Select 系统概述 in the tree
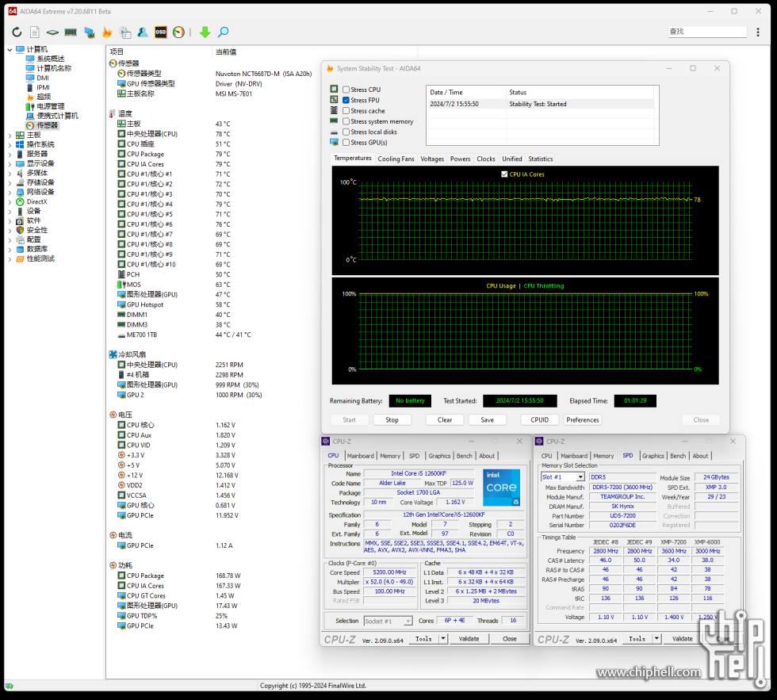The height and width of the screenshot is (700, 777). tap(51, 59)
